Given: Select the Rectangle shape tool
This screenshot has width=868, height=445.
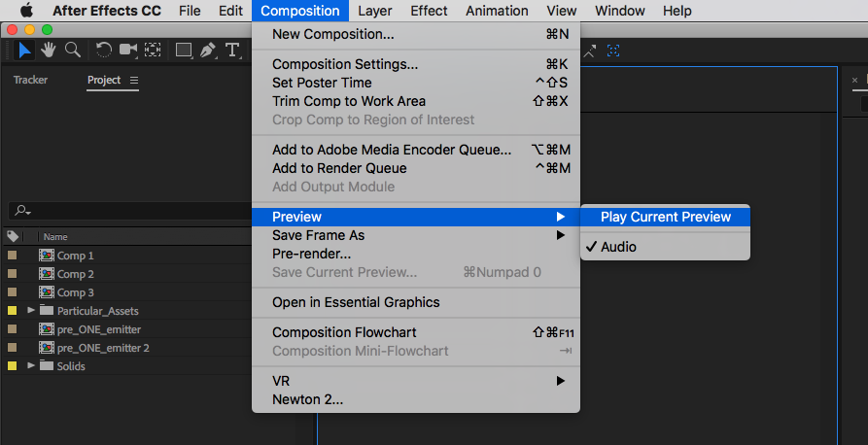Looking at the screenshot, I should tap(184, 51).
